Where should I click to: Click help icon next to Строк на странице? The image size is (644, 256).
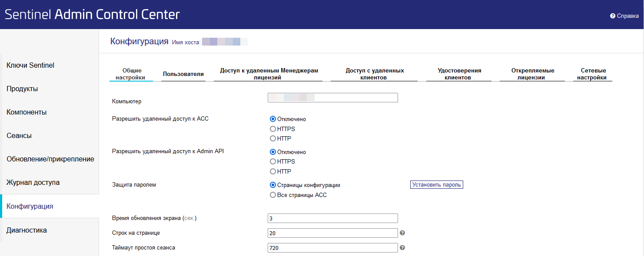(402, 233)
